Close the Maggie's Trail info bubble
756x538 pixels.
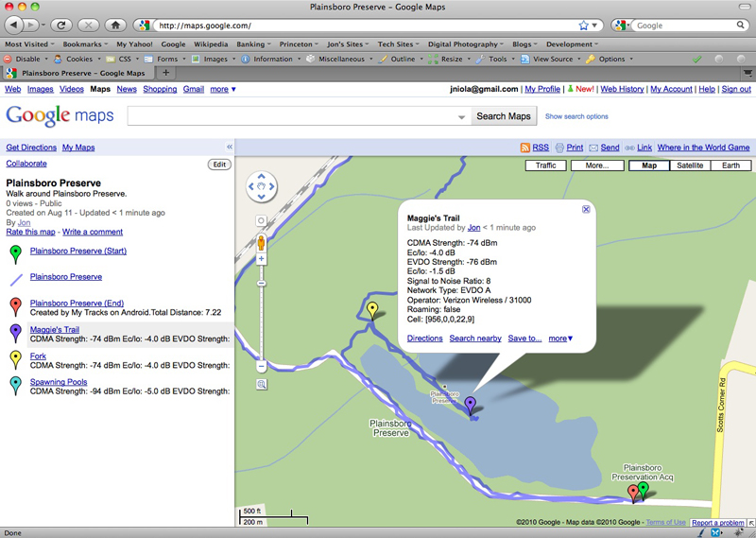(x=586, y=209)
